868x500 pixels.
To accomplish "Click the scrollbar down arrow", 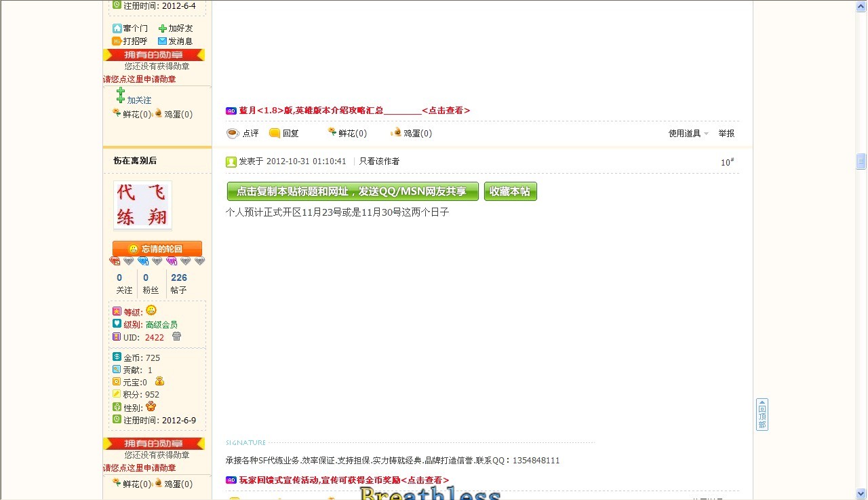I will [861, 494].
